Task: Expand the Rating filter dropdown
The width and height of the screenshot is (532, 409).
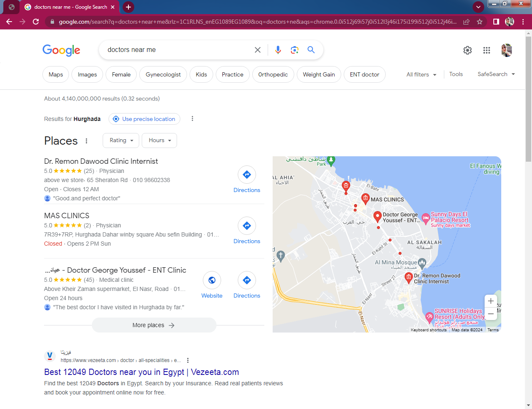Action: coord(121,140)
